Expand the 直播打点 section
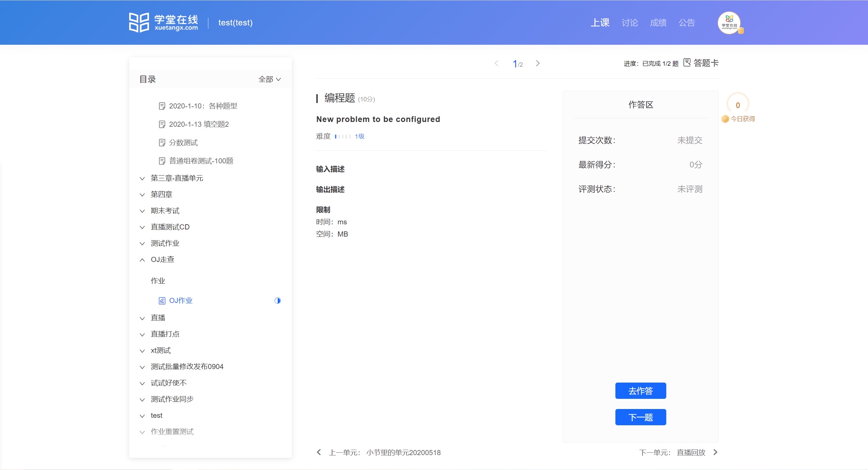This screenshot has height=470, width=868. point(142,334)
